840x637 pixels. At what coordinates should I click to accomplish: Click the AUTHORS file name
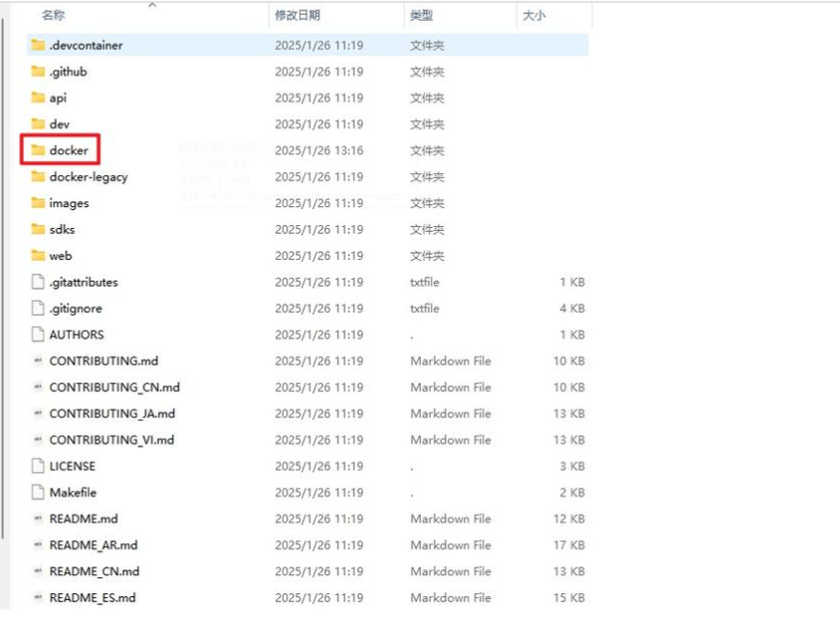point(77,334)
